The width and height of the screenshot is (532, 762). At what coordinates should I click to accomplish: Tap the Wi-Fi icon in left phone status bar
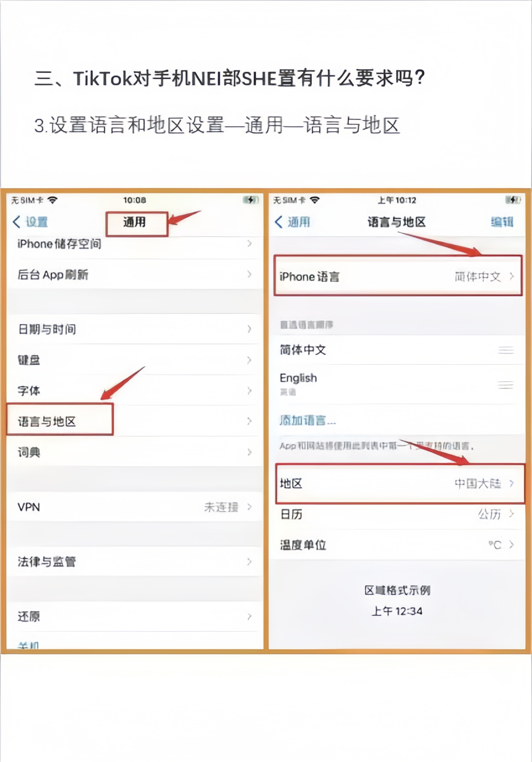(53, 200)
